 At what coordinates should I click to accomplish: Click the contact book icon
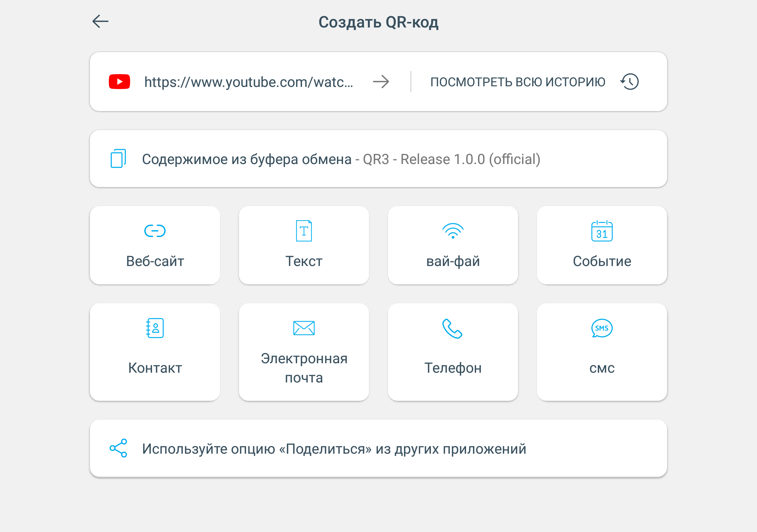(x=155, y=328)
